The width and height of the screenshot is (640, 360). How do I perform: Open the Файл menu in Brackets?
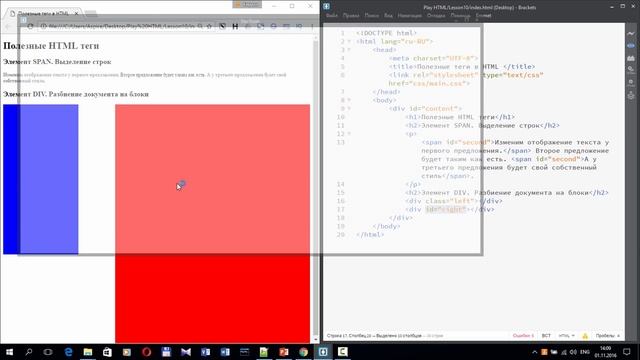pos(332,16)
